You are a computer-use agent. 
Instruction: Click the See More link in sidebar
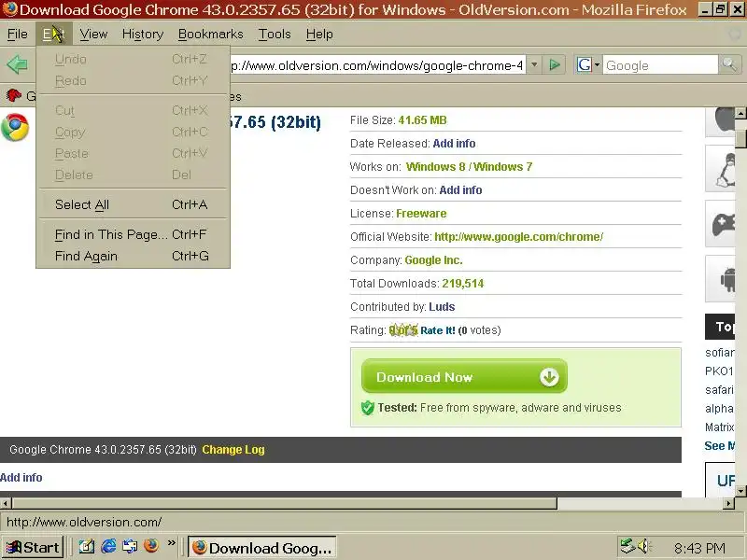point(719,446)
